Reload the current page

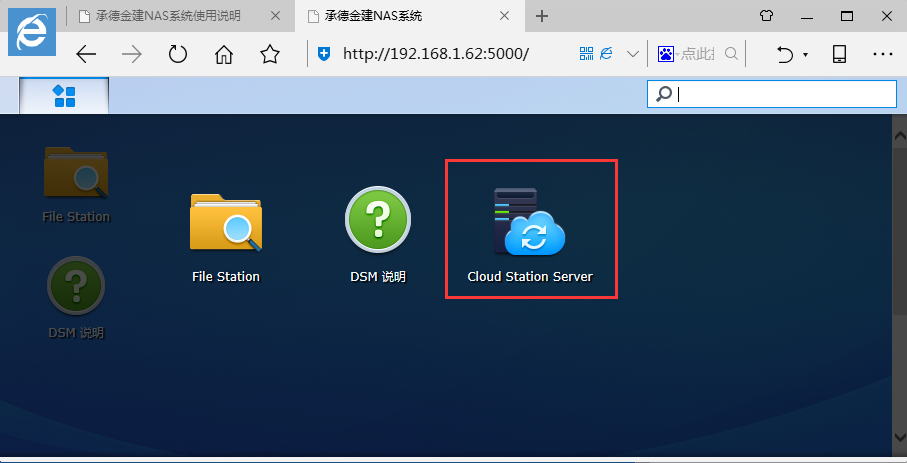click(x=178, y=54)
